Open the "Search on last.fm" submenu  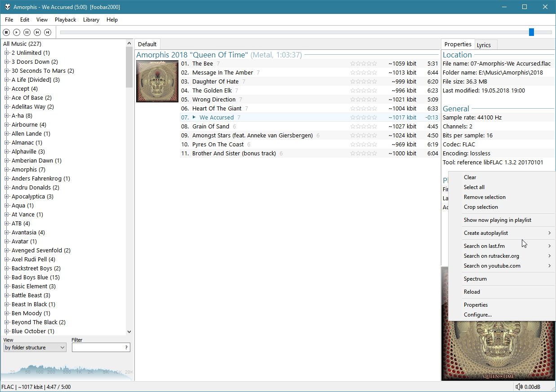tap(484, 246)
